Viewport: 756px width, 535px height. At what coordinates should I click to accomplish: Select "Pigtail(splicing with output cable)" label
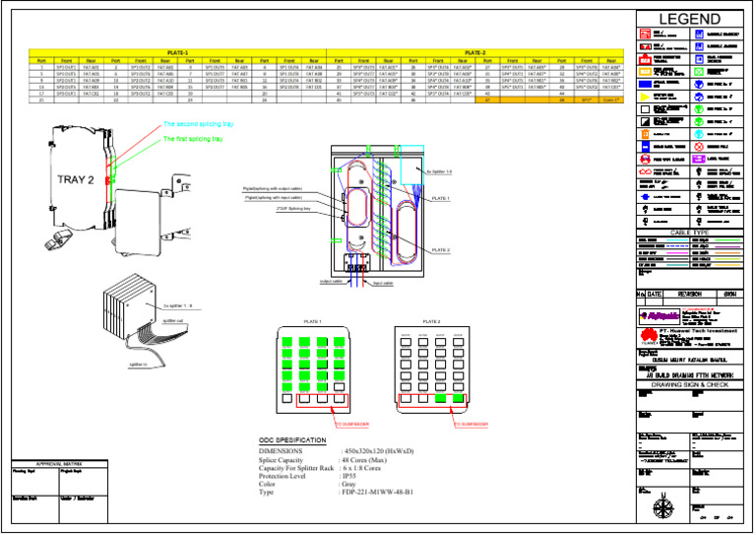273,188
